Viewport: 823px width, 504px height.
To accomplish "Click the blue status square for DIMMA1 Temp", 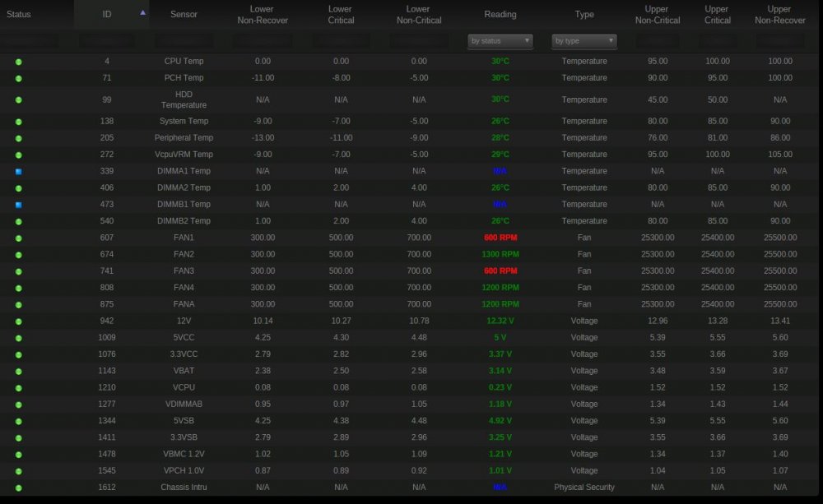I will (x=18, y=172).
